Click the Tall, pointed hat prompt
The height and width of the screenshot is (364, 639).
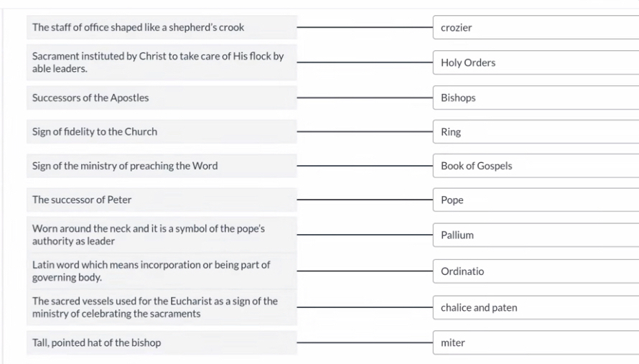[162, 342]
